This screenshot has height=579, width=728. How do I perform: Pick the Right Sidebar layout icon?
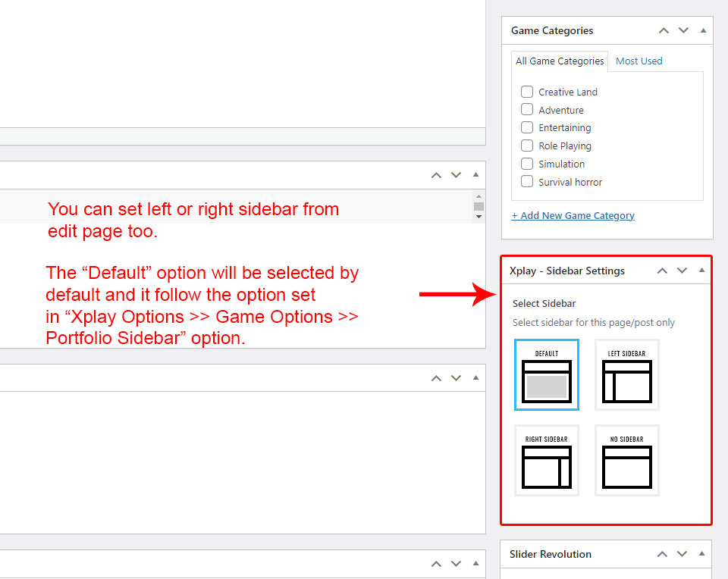point(546,461)
